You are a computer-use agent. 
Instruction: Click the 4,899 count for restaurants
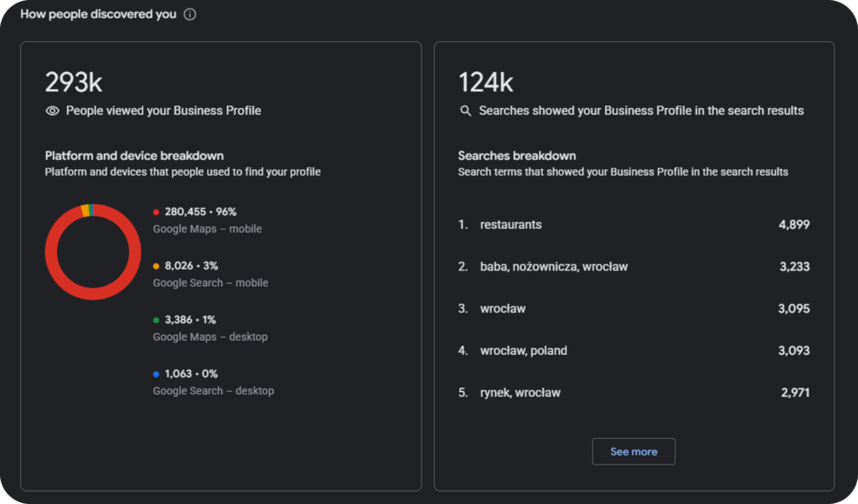[794, 224]
